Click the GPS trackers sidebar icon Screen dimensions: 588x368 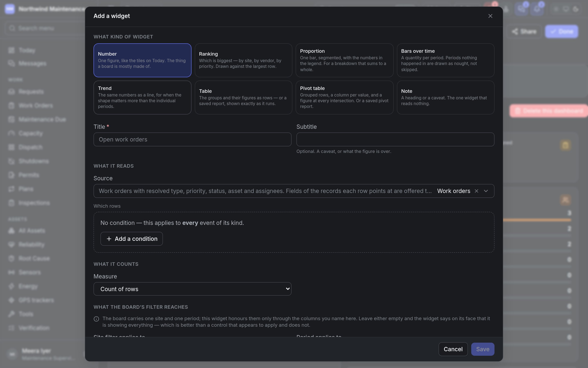click(x=11, y=300)
